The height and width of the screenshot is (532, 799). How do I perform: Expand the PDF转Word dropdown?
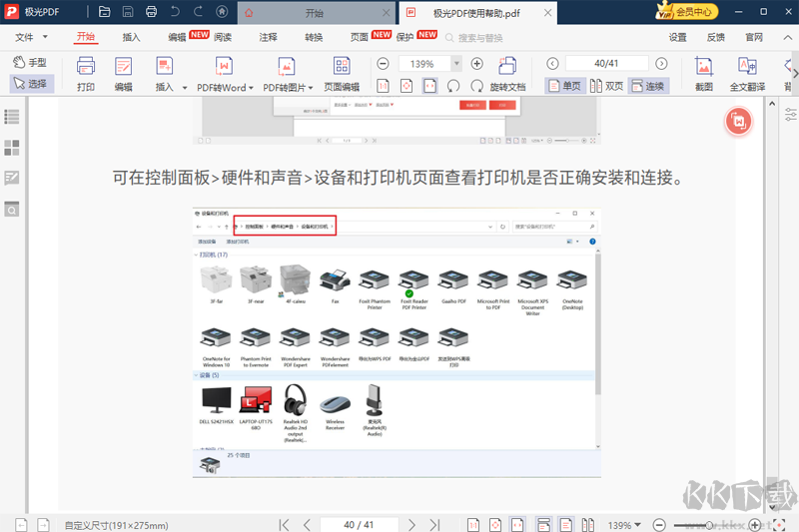coord(252,88)
